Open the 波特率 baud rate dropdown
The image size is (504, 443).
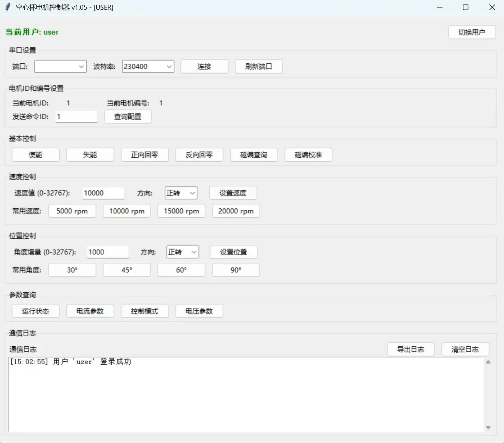click(x=148, y=66)
